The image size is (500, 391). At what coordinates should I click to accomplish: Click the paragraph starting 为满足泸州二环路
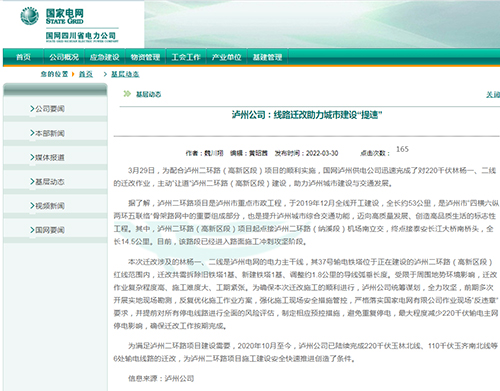(305, 352)
